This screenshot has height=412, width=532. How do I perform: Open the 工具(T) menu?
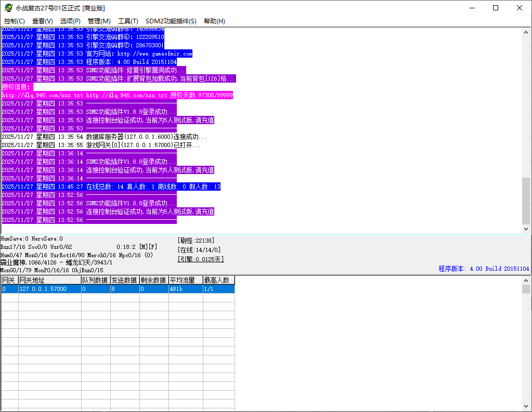128,21
